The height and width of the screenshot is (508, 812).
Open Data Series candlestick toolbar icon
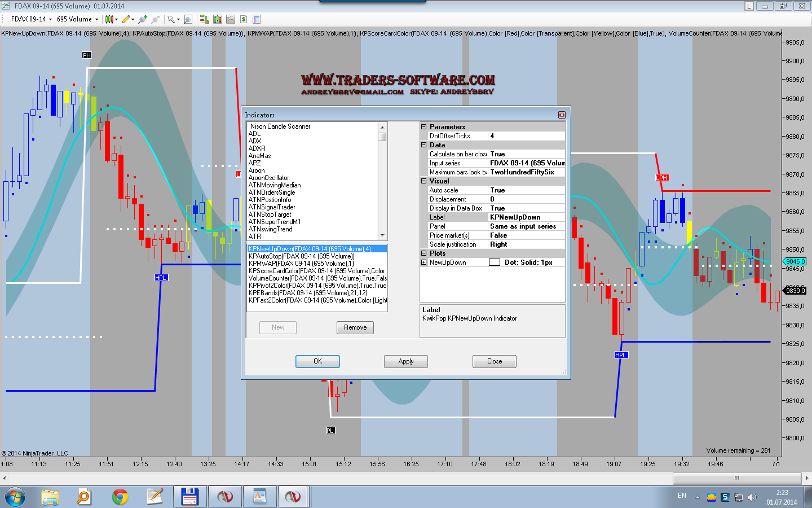click(x=218, y=19)
